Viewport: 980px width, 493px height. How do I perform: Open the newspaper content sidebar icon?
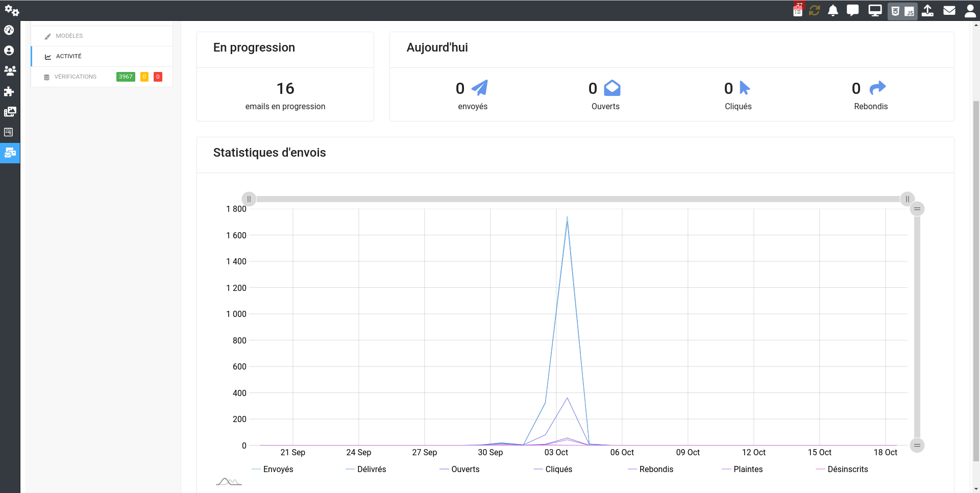tap(9, 132)
